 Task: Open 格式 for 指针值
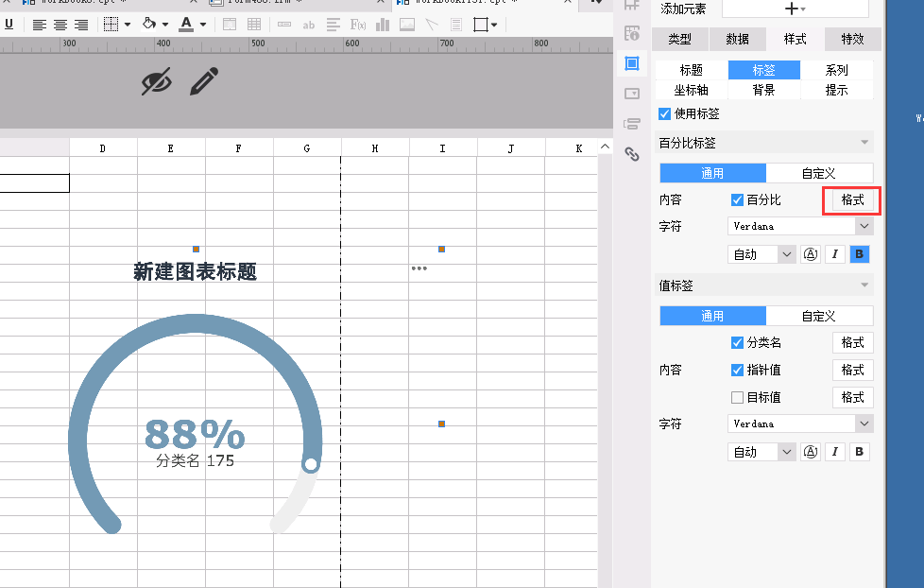tap(853, 370)
